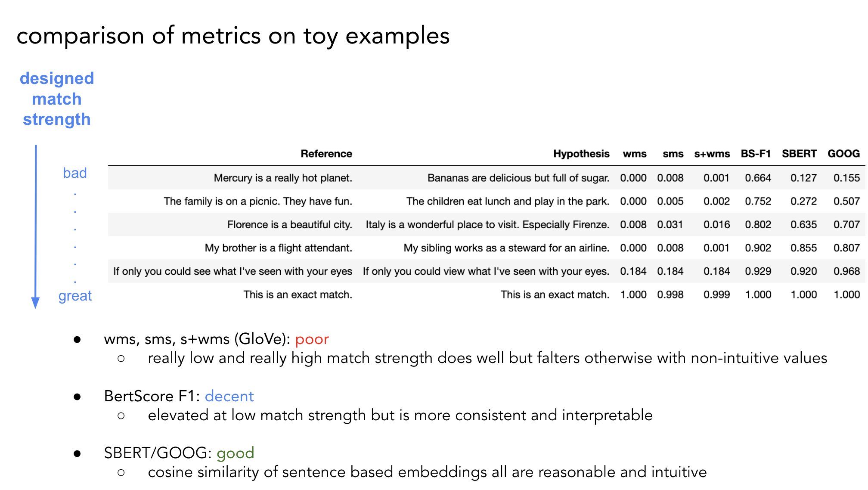868x490 pixels.
Task: Click the 'BS-F1' column header
Action: (756, 154)
